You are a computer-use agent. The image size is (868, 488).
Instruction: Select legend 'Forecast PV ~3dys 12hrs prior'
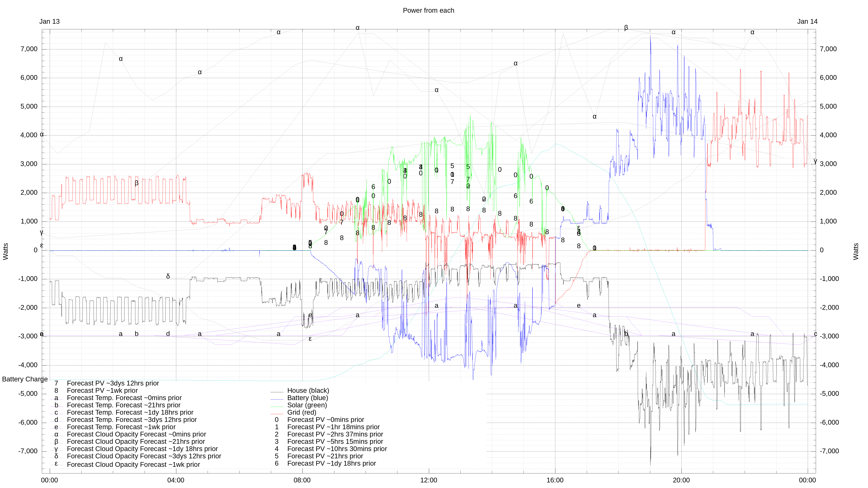pyautogui.click(x=113, y=384)
